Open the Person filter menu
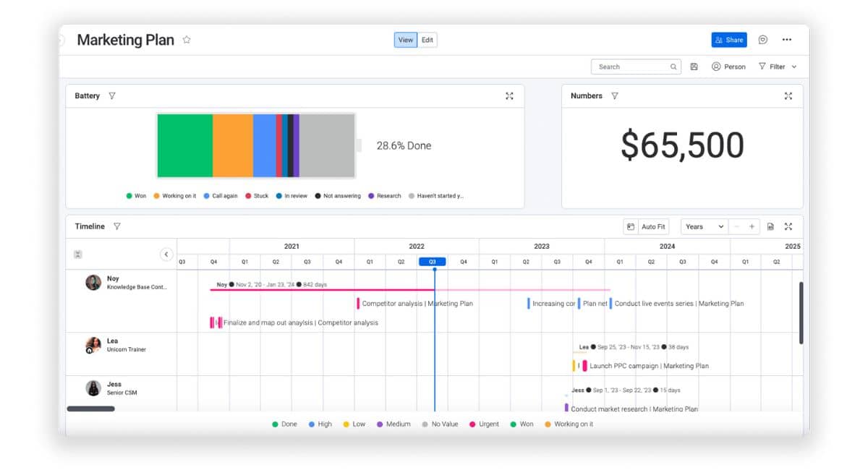Image resolution: width=868 pixels, height=470 pixels. tap(728, 67)
